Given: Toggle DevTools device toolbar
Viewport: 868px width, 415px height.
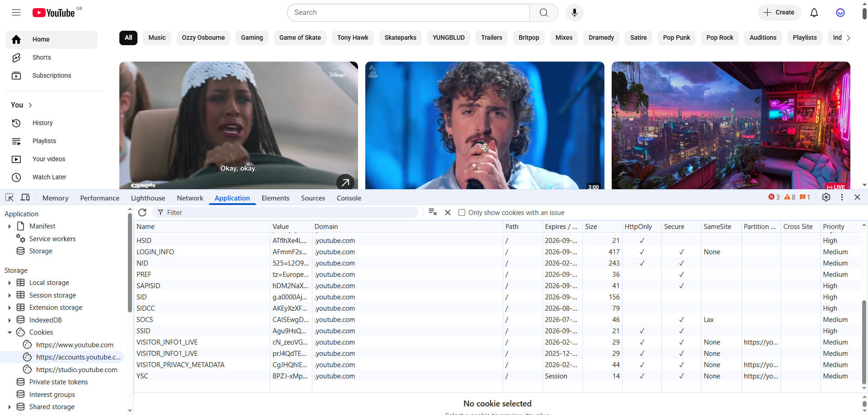Looking at the screenshot, I should [x=25, y=197].
